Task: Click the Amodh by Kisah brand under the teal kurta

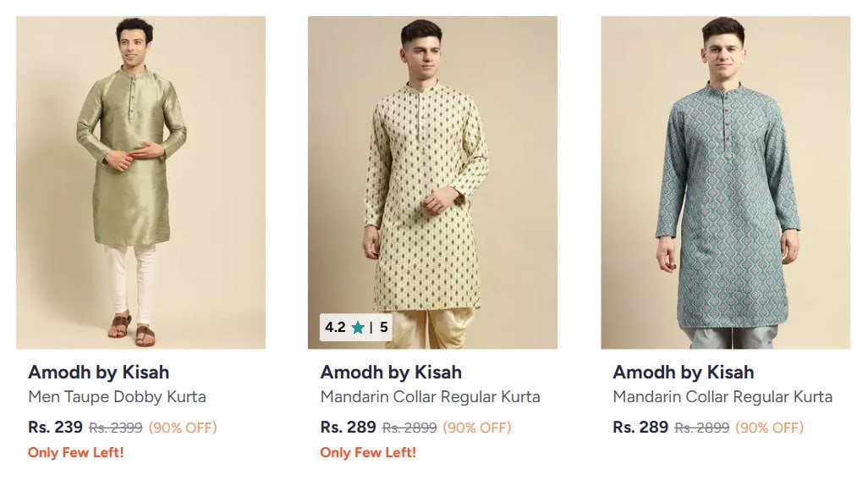Action: (x=683, y=372)
